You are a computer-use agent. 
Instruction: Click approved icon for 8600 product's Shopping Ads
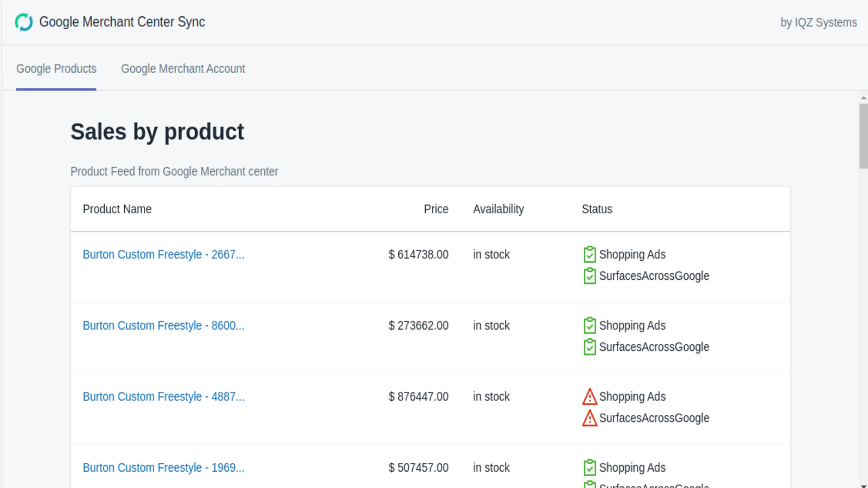[x=589, y=325]
